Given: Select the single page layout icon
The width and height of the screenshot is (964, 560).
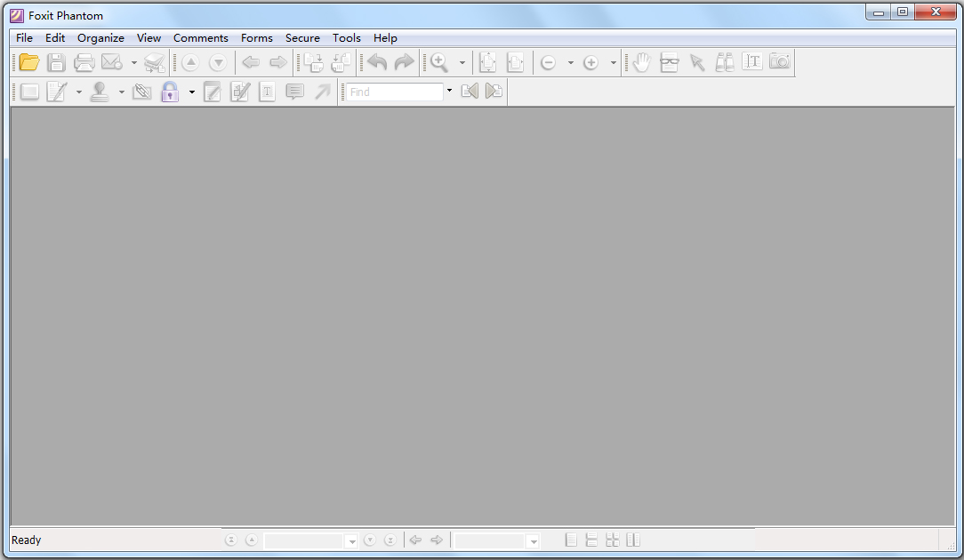Looking at the screenshot, I should pyautogui.click(x=571, y=540).
